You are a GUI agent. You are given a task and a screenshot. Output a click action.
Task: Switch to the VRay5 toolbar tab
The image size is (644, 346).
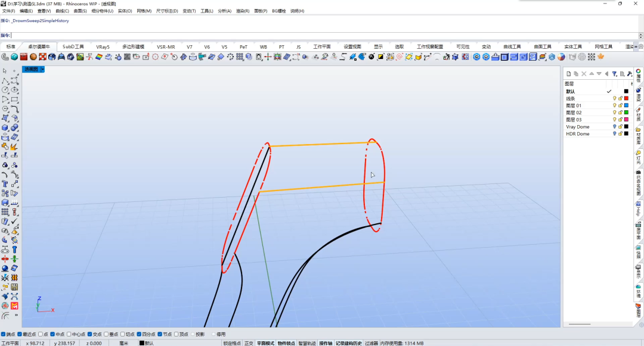point(103,46)
